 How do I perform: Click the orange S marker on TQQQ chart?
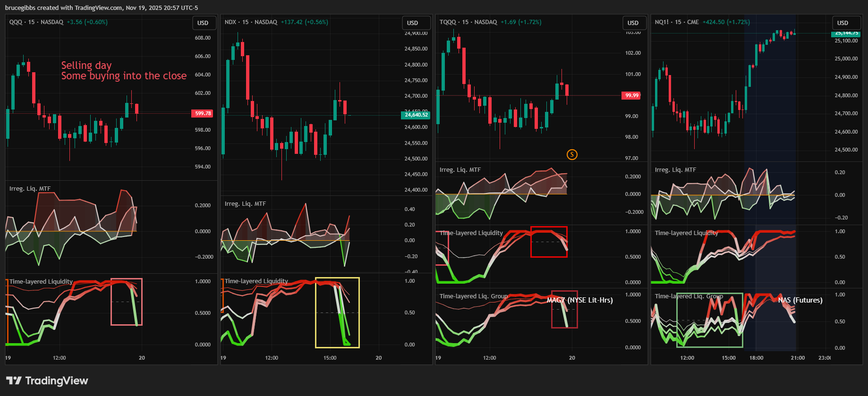click(572, 154)
